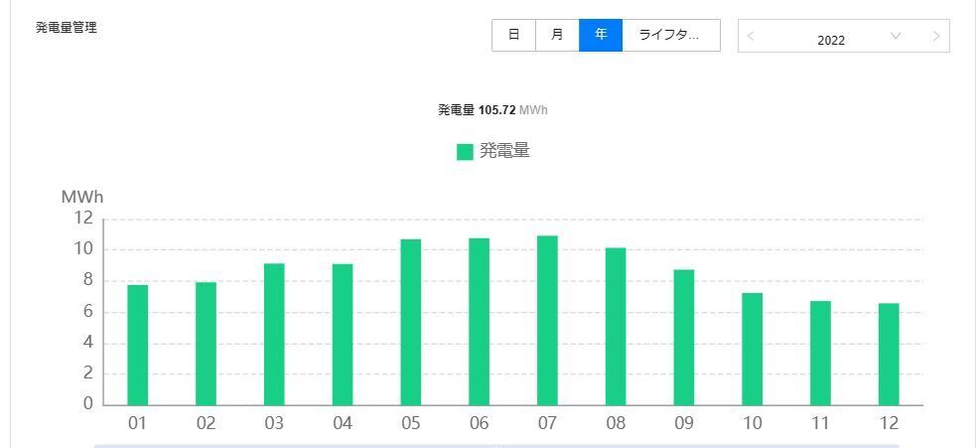Toggle the 発電量 legend entry
Viewport: 980px width, 448px height.
coord(493,151)
